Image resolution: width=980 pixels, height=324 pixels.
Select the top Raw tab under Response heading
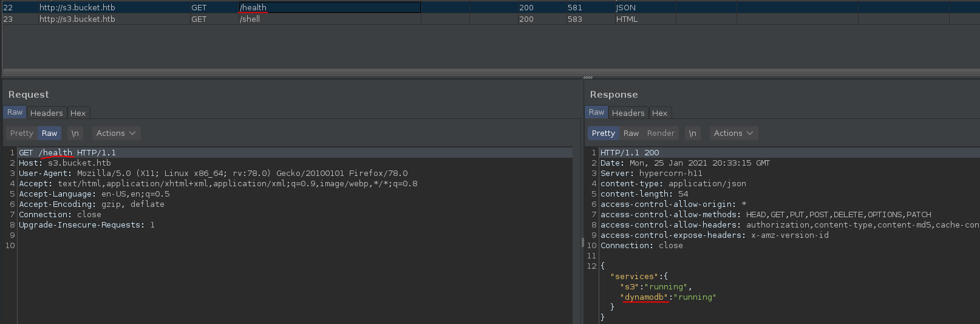(x=596, y=112)
